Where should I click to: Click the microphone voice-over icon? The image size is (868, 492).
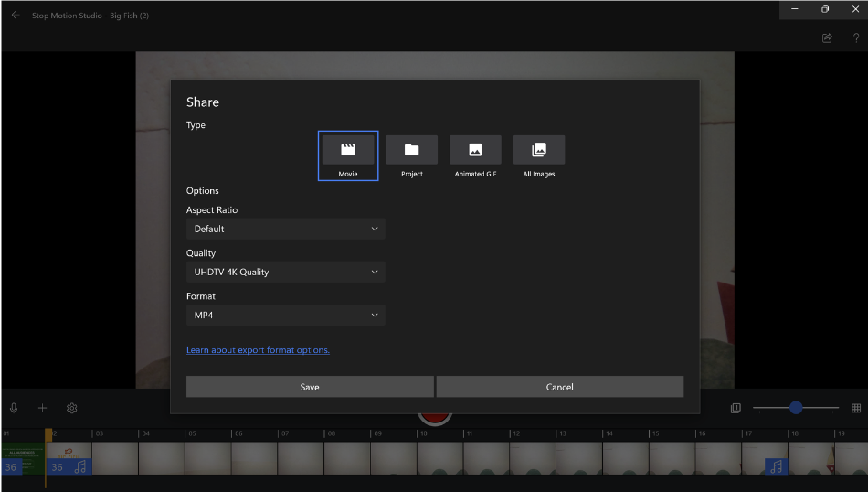point(14,409)
